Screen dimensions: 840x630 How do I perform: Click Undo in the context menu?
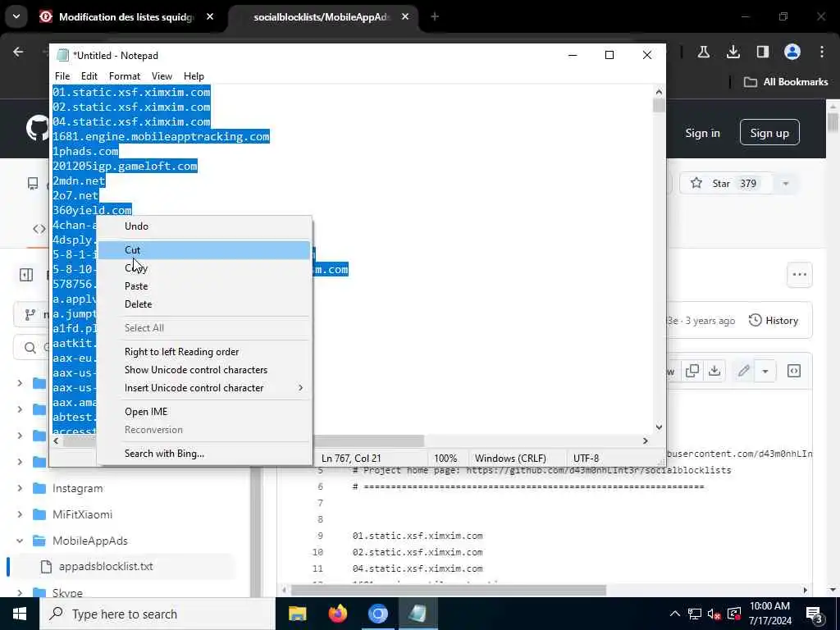[x=203, y=226]
